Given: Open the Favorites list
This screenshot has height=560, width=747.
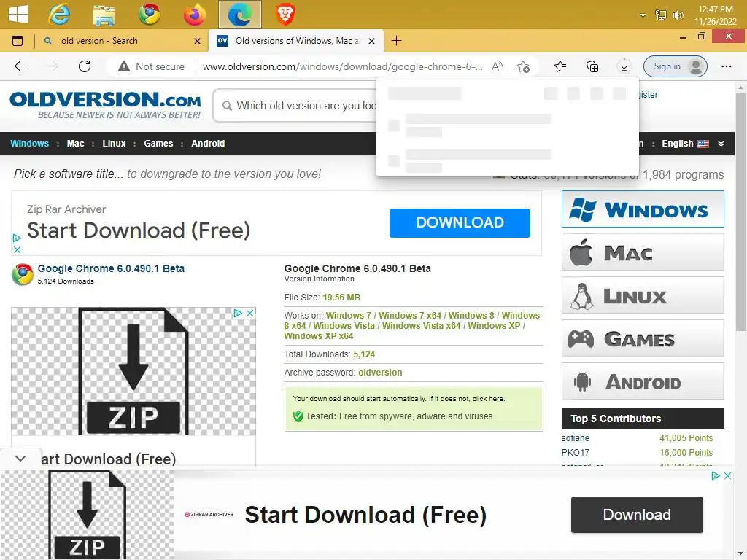Looking at the screenshot, I should point(560,66).
